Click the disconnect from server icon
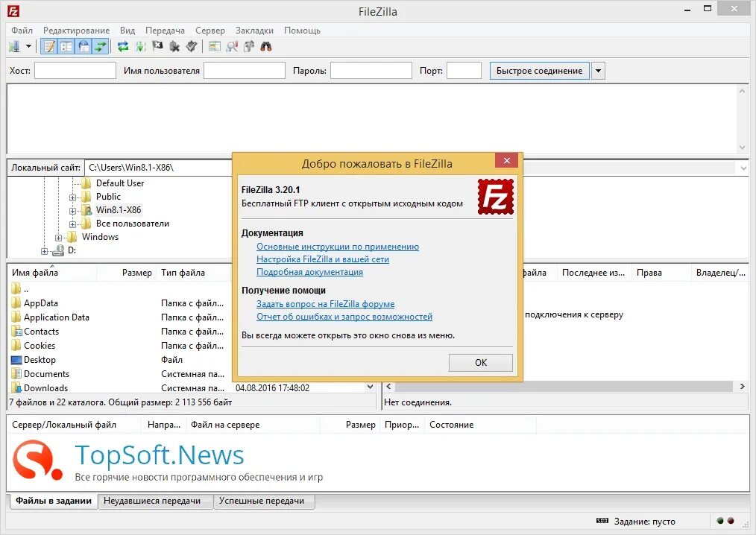This screenshot has width=756, height=535. 174,47
